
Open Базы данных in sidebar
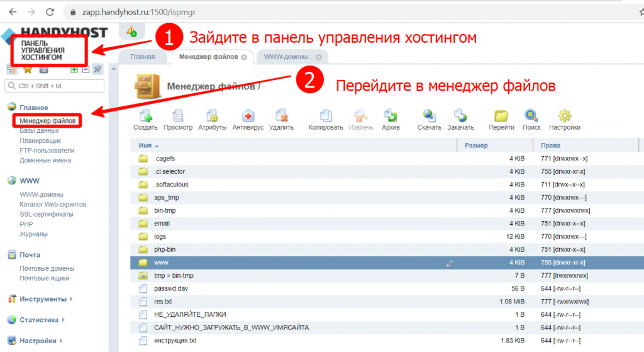(x=39, y=130)
